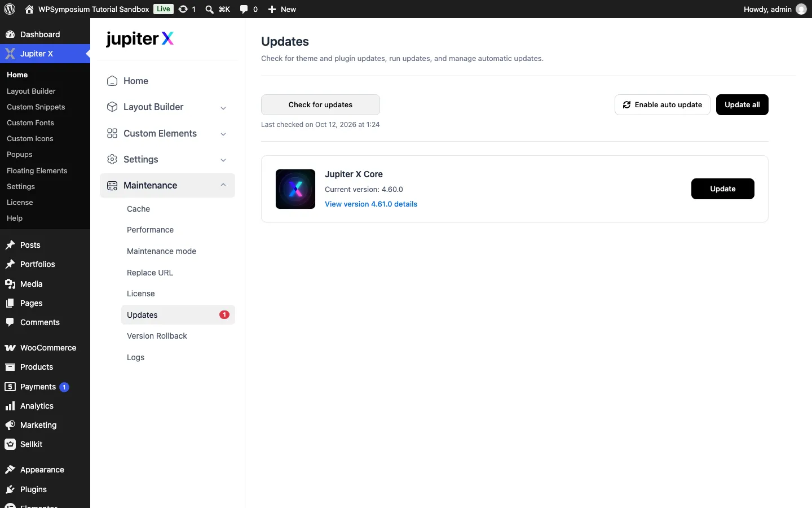
Task: Open the WordPress logo menu
Action: (10, 9)
